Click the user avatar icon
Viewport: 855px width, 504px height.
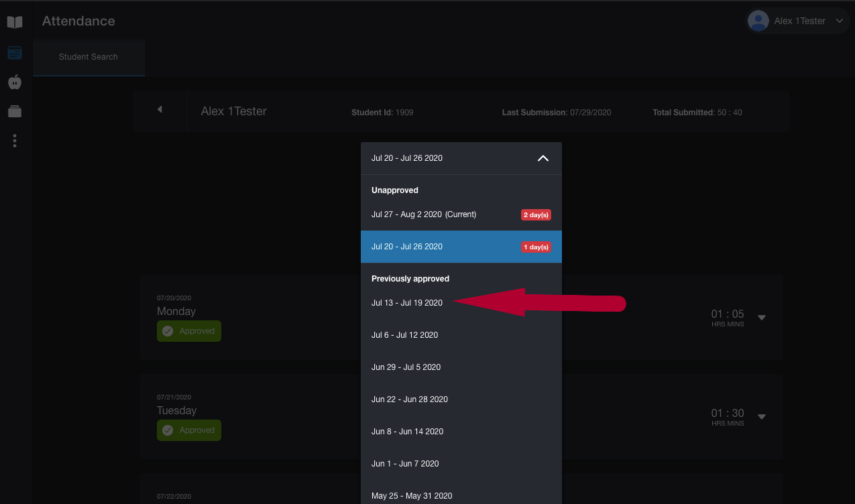[x=758, y=21]
